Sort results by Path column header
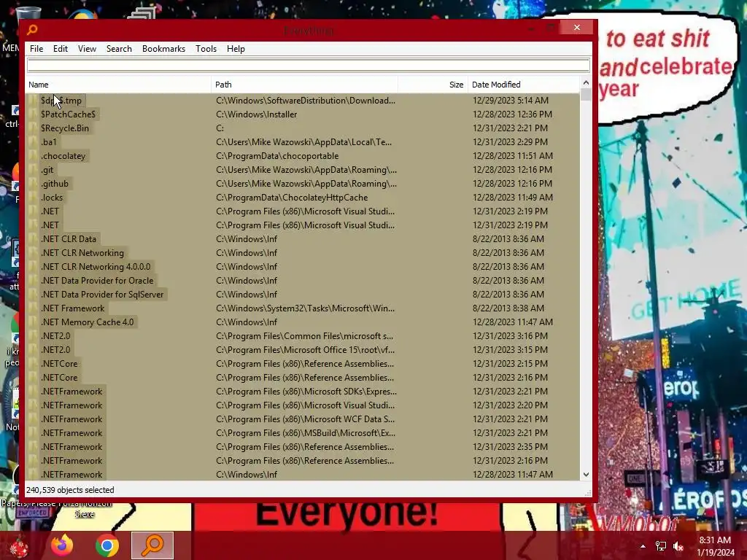747x560 pixels. coord(304,85)
